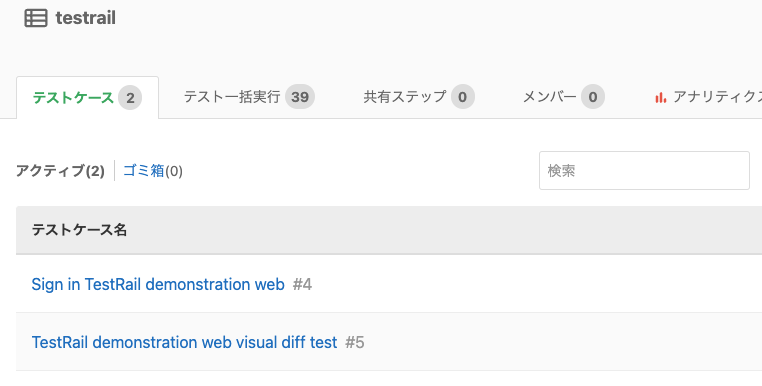Go to the メンバー tab
The height and width of the screenshot is (386, 762).
coord(563,97)
